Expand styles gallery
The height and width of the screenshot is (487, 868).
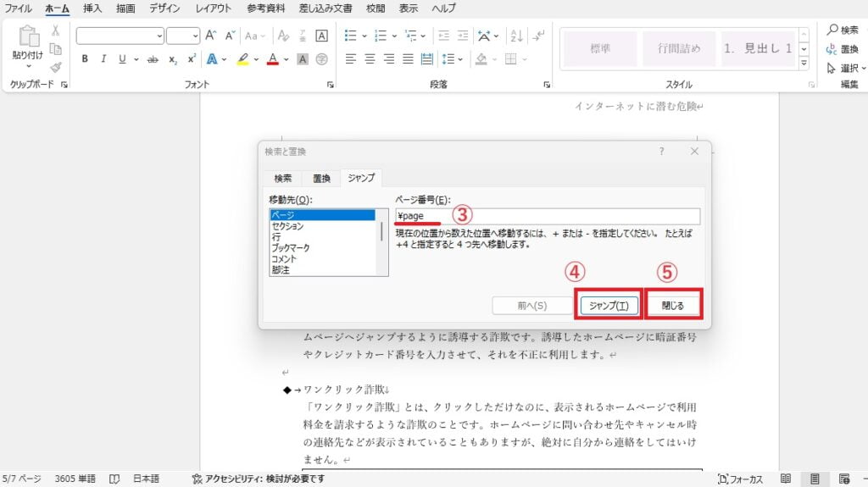click(804, 63)
